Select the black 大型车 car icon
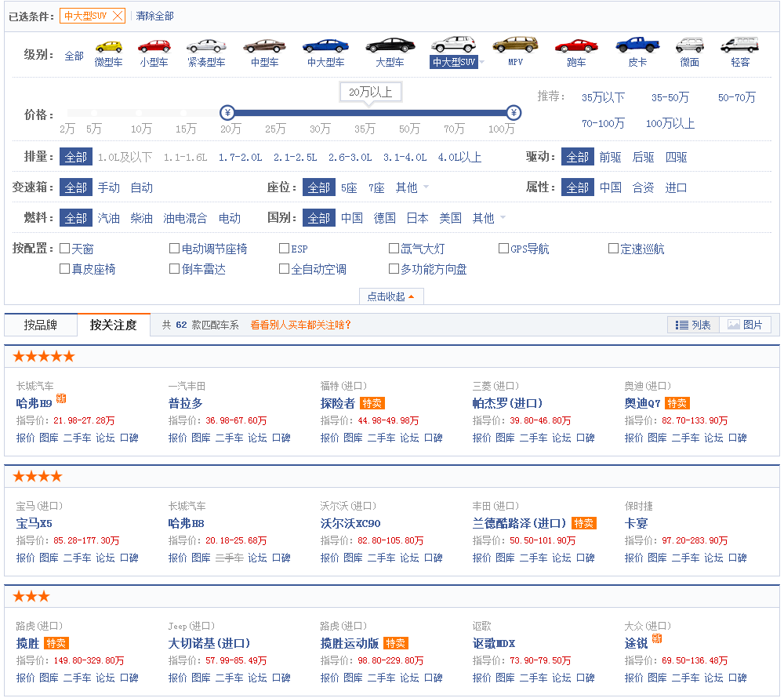The image size is (784, 698). click(x=390, y=45)
